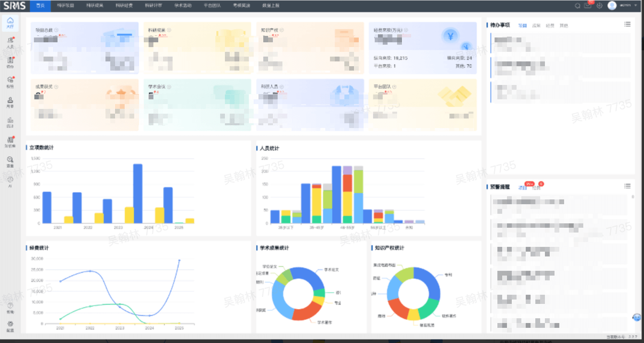Click the settings gear in top bar

pos(599,6)
